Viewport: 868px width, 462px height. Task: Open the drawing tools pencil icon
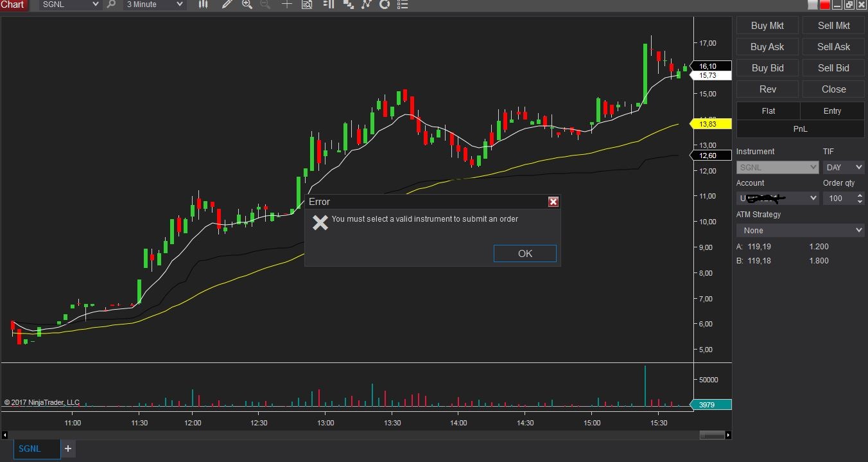click(x=227, y=4)
